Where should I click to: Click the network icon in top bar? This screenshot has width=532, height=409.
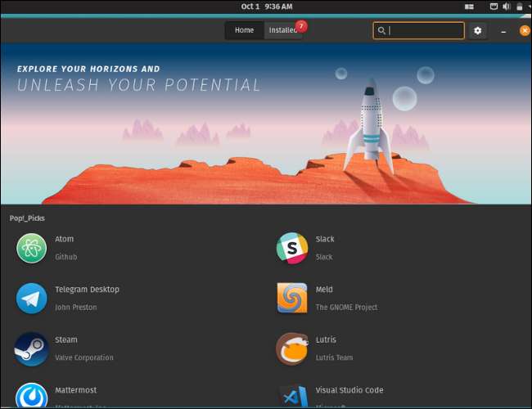click(x=494, y=7)
